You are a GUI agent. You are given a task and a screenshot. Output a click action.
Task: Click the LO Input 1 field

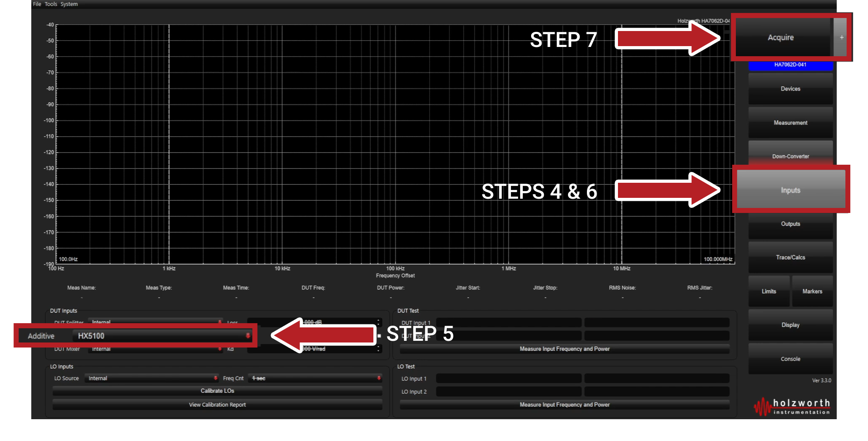[508, 379]
